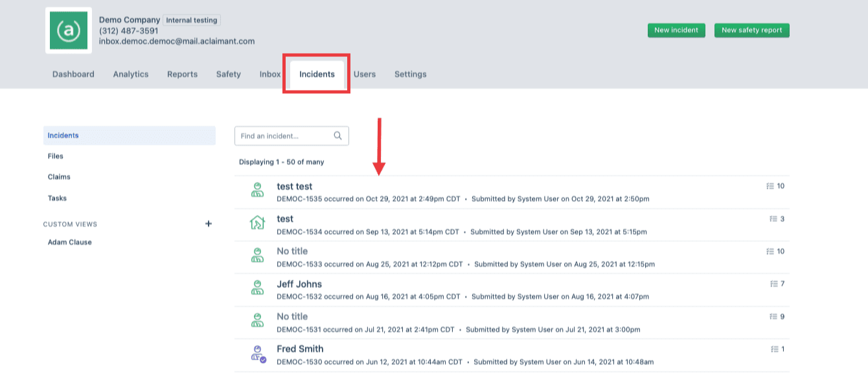868x376 pixels.
Task: Click the task list icon for Jeff Johns
Action: pyautogui.click(x=773, y=284)
